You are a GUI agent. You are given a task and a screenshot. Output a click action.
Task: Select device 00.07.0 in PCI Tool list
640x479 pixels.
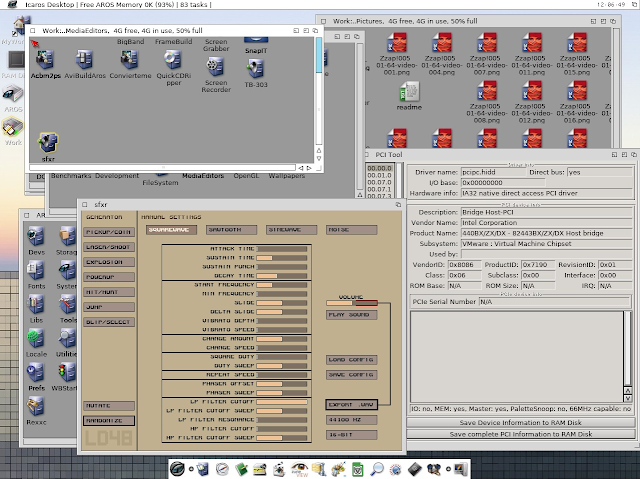click(379, 182)
